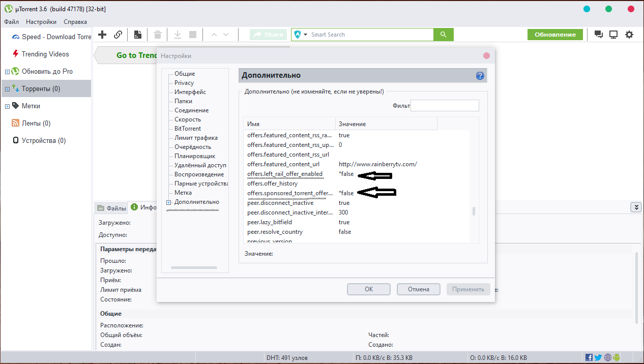Open the help question mark icon
This screenshot has height=364, width=644.
coord(480,76)
